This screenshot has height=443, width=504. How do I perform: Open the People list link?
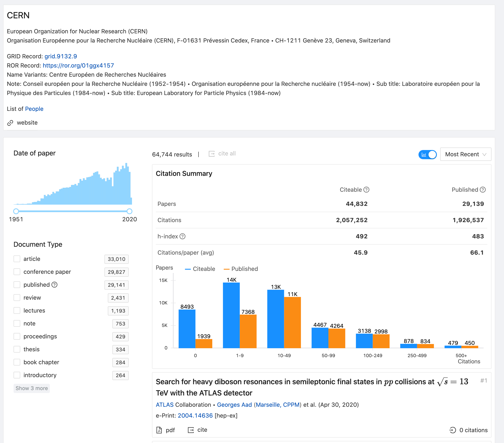[x=34, y=109]
